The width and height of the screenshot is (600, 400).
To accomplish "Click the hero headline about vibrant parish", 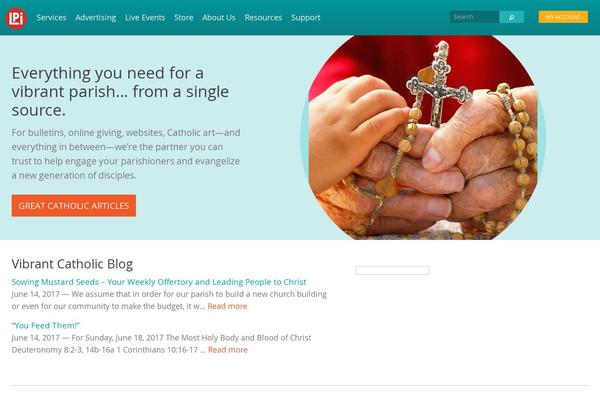I will pyautogui.click(x=120, y=91).
